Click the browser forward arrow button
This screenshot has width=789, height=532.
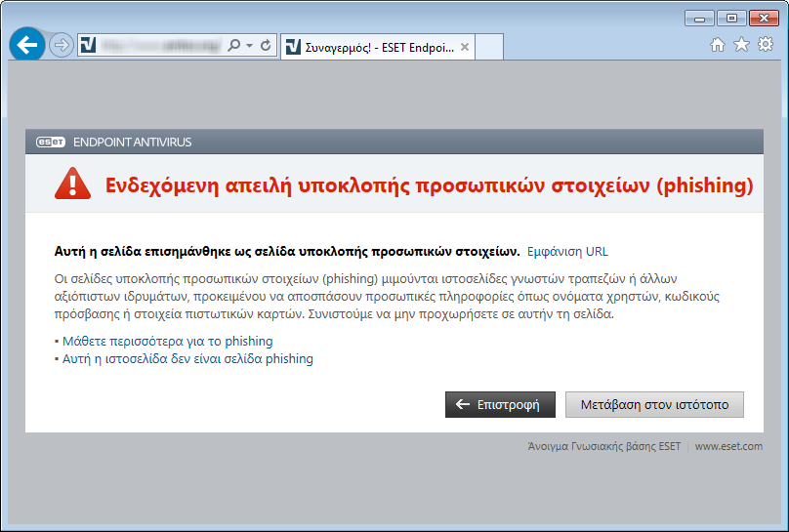click(62, 45)
